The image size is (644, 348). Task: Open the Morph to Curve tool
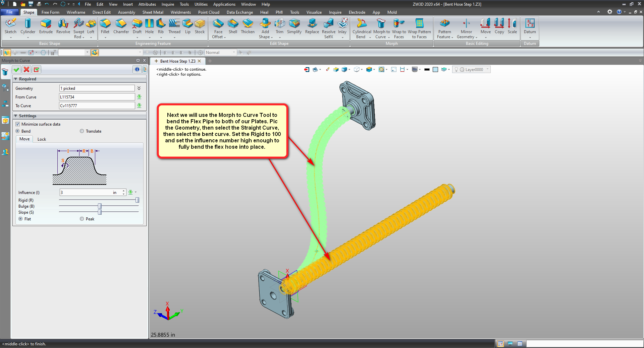[x=381, y=27]
